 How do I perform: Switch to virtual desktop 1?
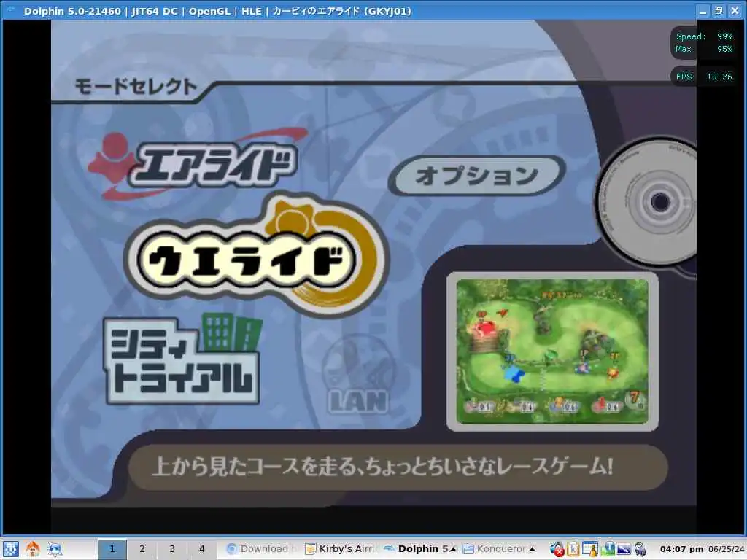(x=112, y=549)
